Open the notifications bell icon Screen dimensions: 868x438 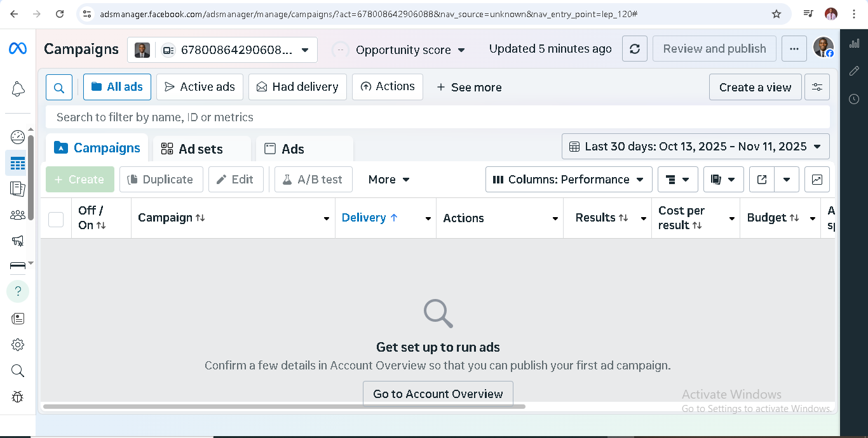18,90
